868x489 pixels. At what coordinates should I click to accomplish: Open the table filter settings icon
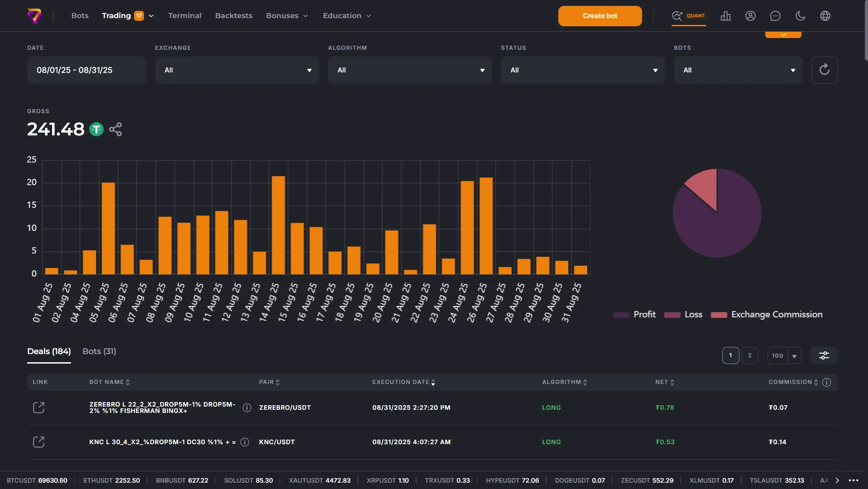point(824,355)
